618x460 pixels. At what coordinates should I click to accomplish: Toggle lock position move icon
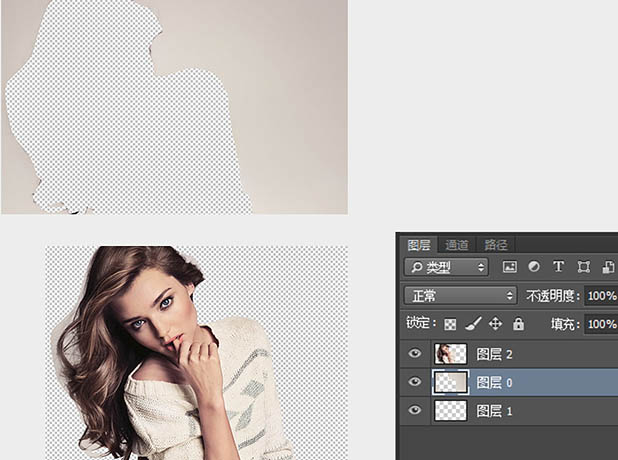point(495,324)
